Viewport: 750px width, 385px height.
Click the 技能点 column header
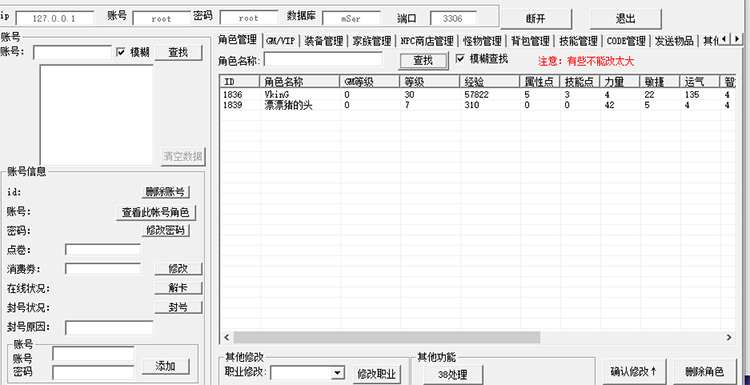point(581,82)
